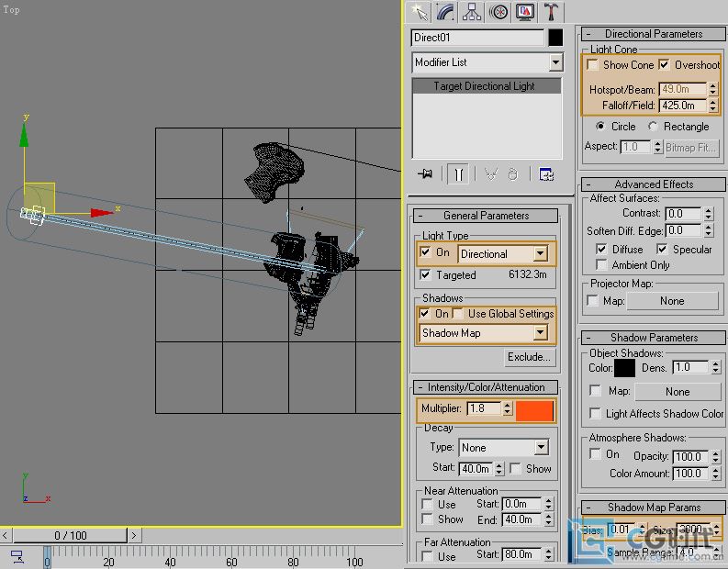Click Projector Map None button
Viewport: 728px width, 569px height.
(672, 301)
